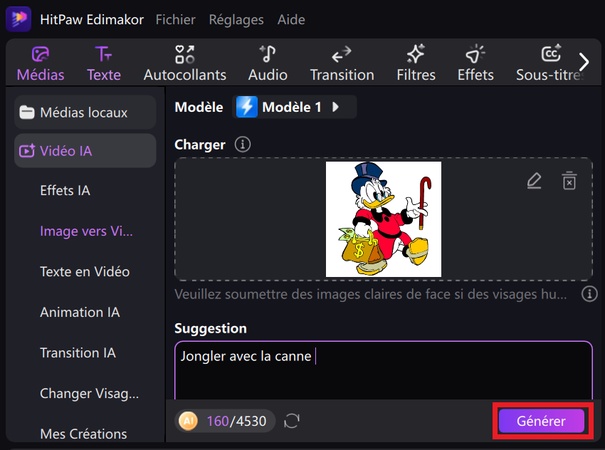Image resolution: width=605 pixels, height=450 pixels.
Task: Open Animation IA option
Action: pos(80,312)
